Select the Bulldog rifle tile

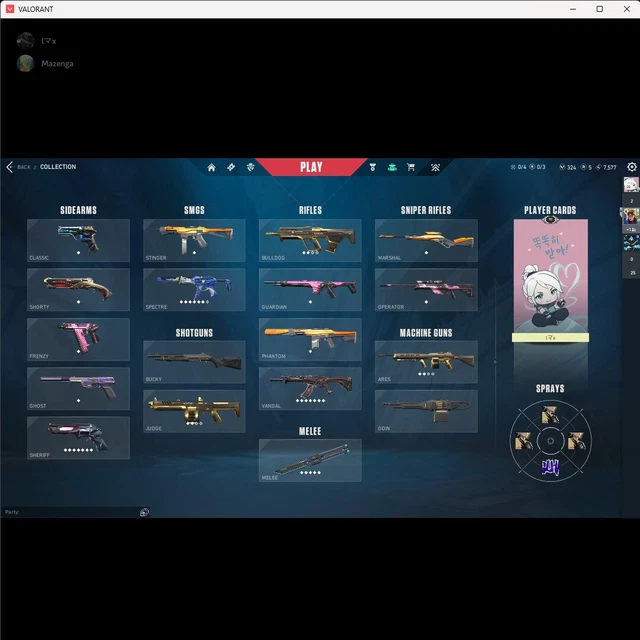click(310, 240)
